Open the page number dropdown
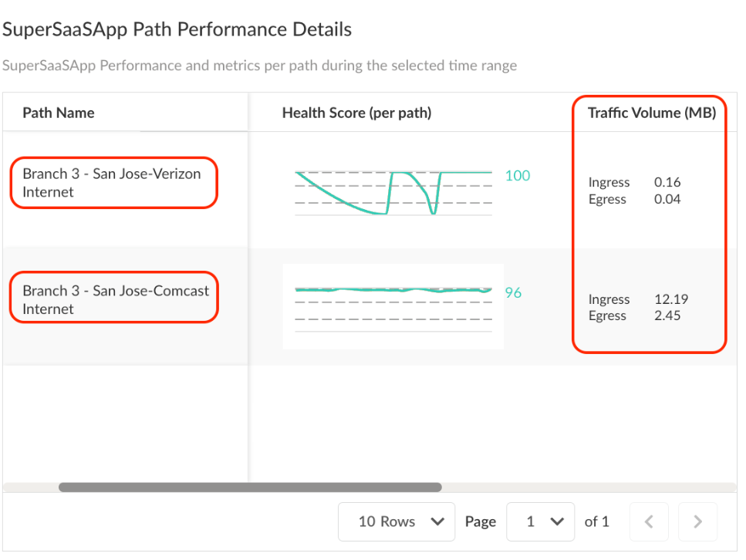 pyautogui.click(x=540, y=522)
